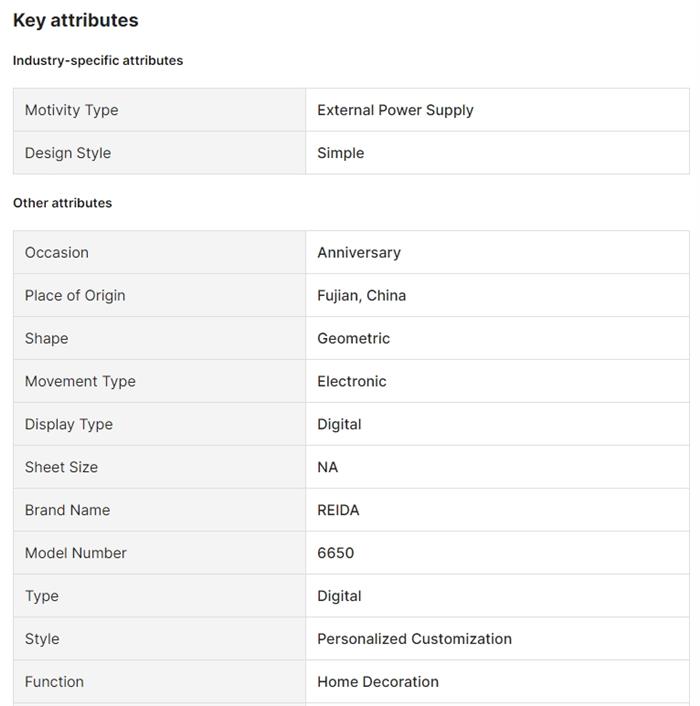Select the NA sheet size value
This screenshot has width=700, height=706.
[x=328, y=468]
